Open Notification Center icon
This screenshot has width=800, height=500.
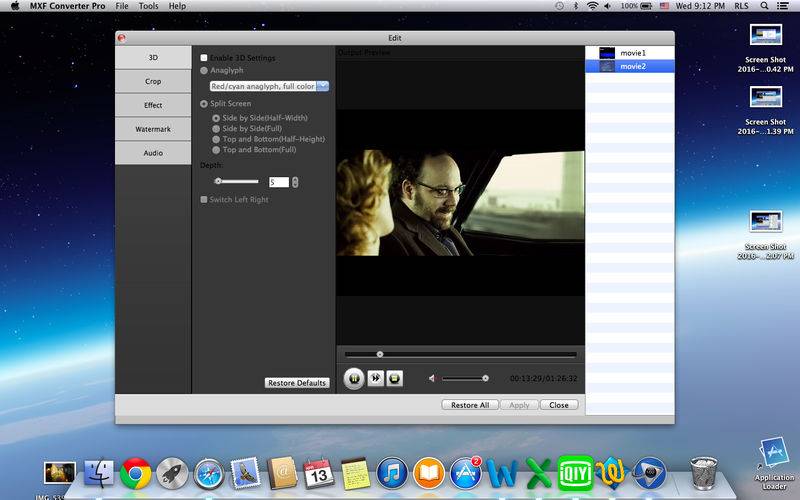click(x=782, y=6)
